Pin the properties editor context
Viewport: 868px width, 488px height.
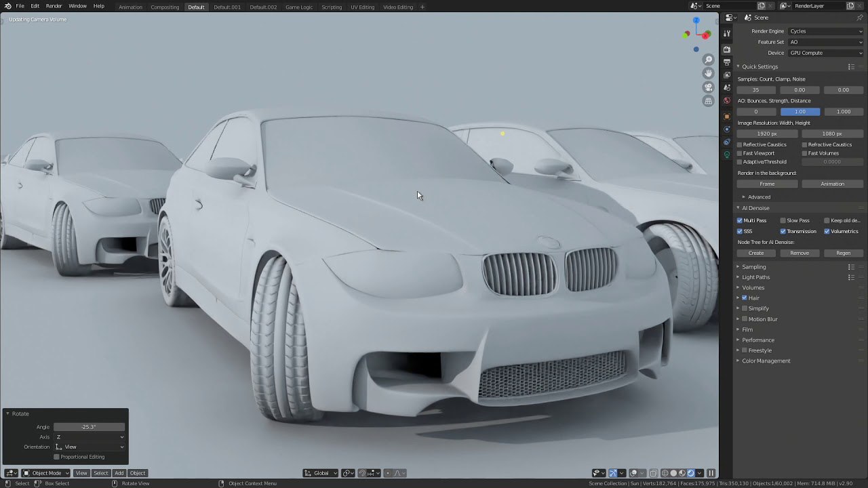860,18
